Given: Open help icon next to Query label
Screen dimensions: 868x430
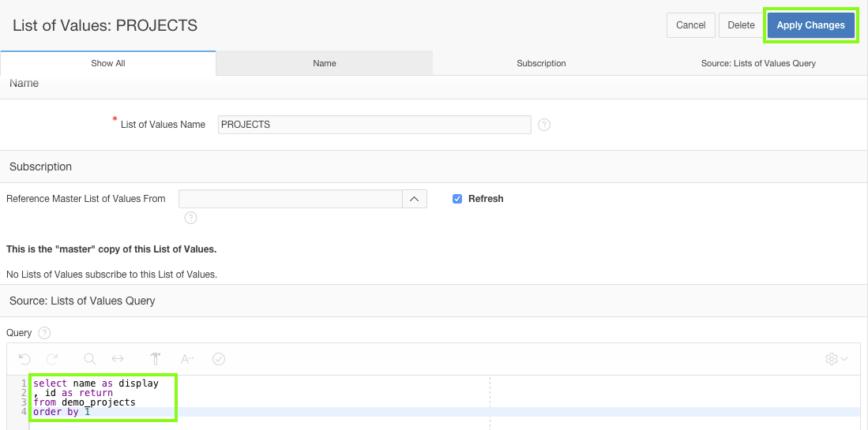Looking at the screenshot, I should [45, 333].
